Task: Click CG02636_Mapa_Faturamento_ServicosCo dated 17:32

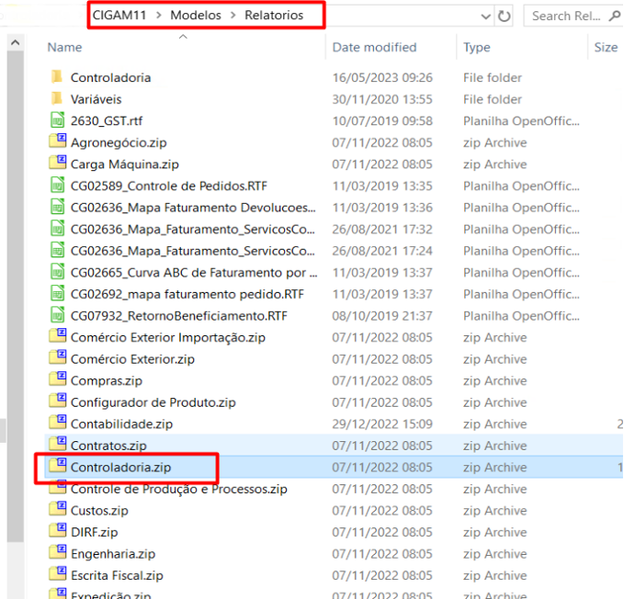Action: point(193,229)
